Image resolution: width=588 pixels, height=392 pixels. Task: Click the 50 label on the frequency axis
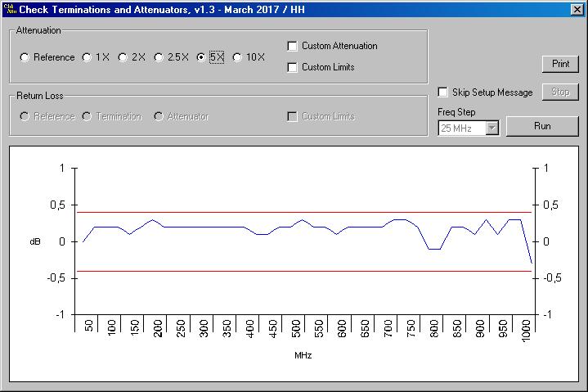(88, 326)
